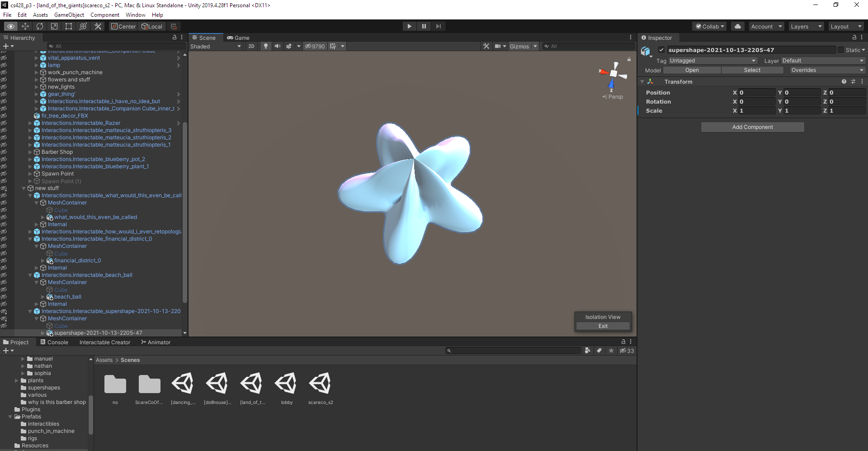
Task: Open the Layer Default dropdown
Action: [823, 61]
